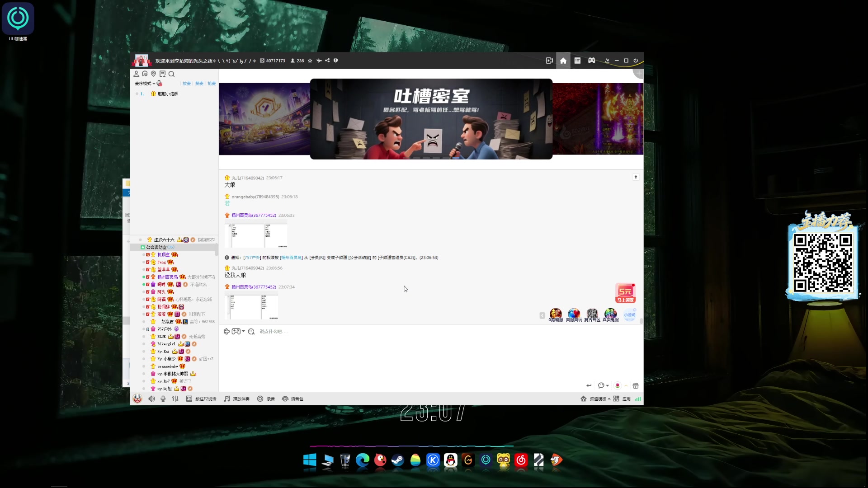The image size is (868, 488).
Task: Open the user profile icon in sidebar toolbar
Action: coord(136,74)
